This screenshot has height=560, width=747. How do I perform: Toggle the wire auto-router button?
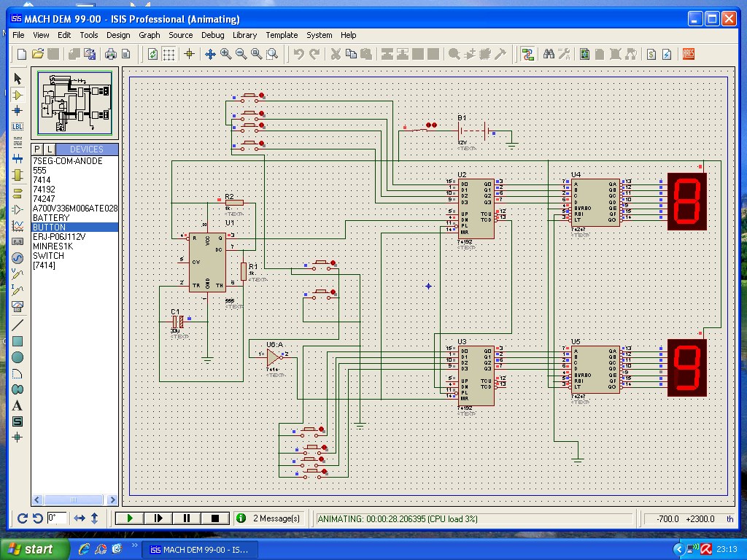point(528,54)
